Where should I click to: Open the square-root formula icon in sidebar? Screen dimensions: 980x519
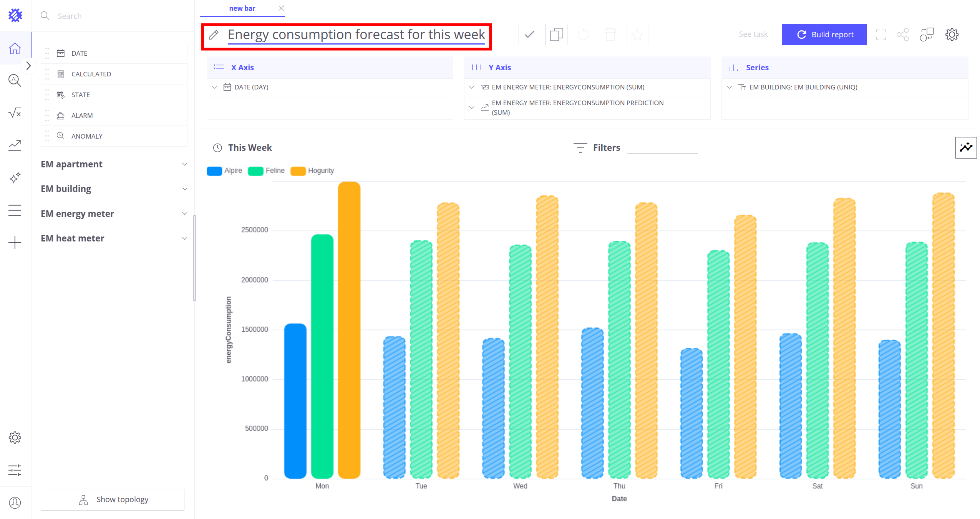[x=15, y=113]
